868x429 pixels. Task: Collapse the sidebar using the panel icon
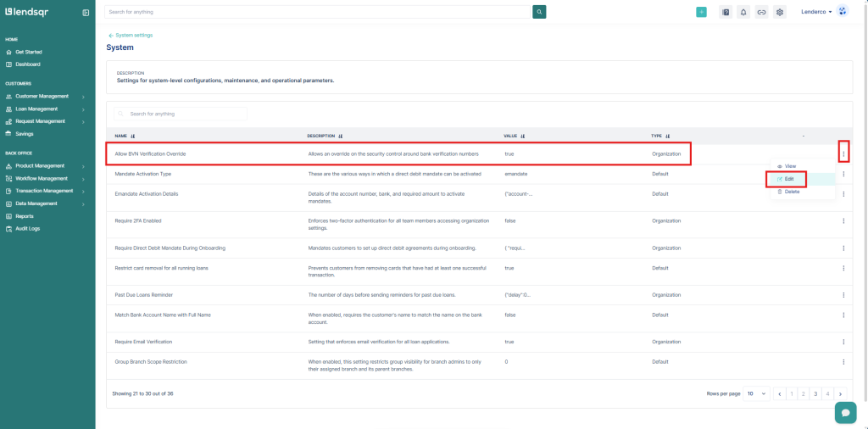point(86,13)
